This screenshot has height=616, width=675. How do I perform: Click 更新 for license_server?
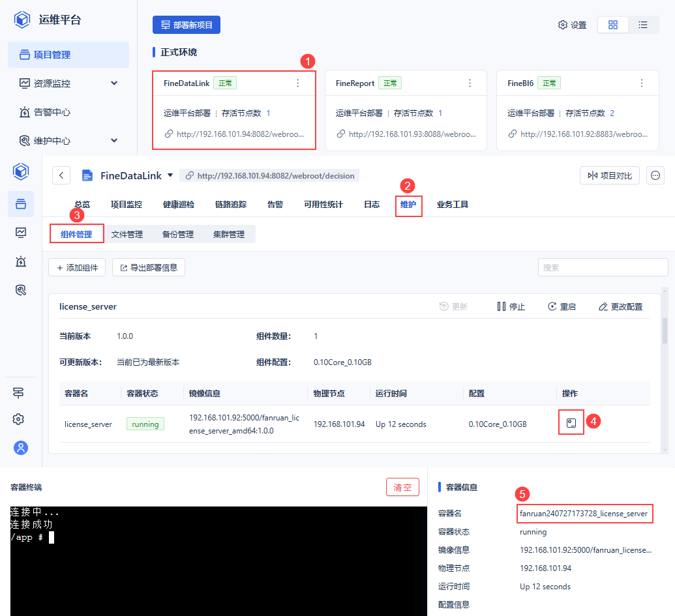[453, 307]
